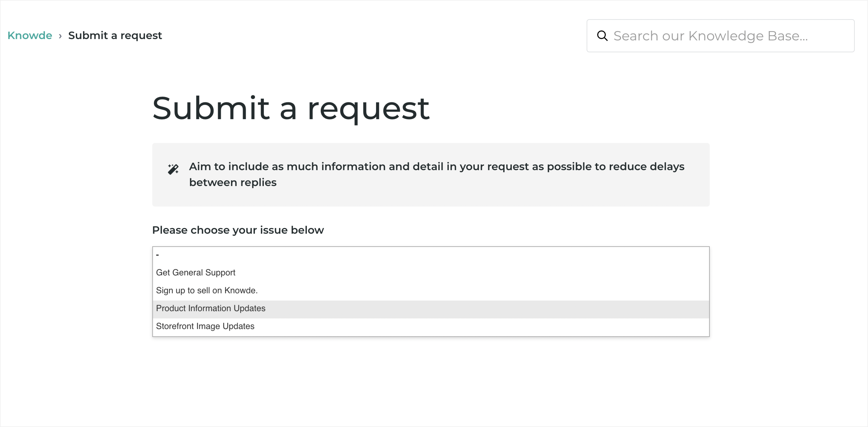Viewport: 868px width, 427px height.
Task: Click 'Please choose your issue below' label
Action: point(238,230)
